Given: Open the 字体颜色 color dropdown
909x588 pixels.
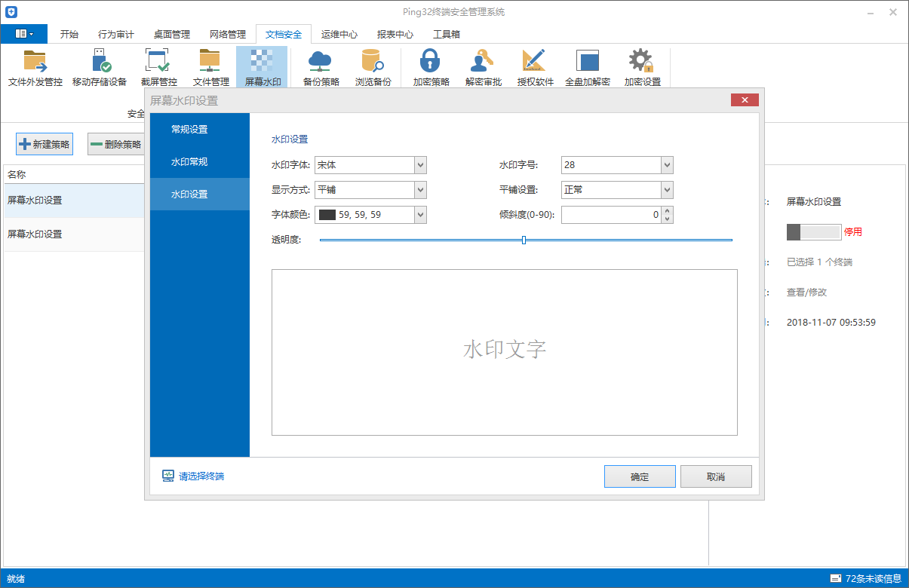Looking at the screenshot, I should (421, 215).
